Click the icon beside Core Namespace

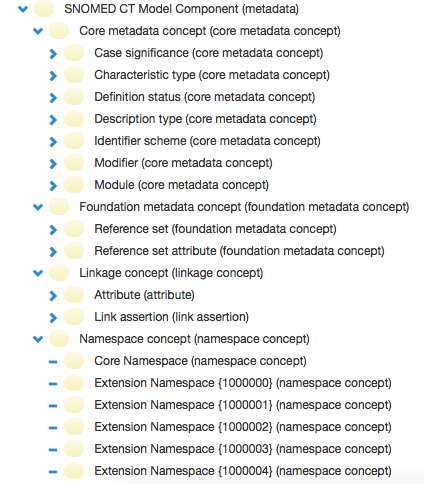74,361
